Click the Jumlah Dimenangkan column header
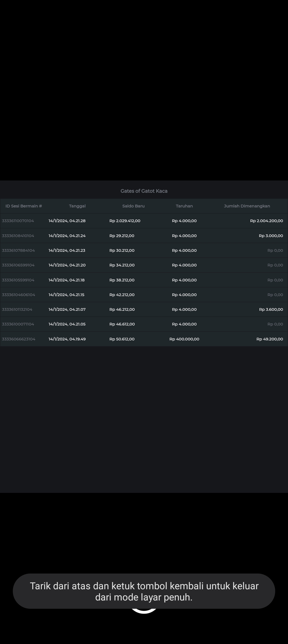The height and width of the screenshot is (644, 288). 247,206
